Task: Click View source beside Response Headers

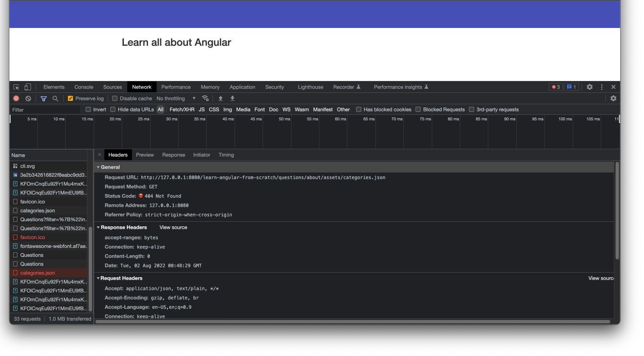Action: 173,228
